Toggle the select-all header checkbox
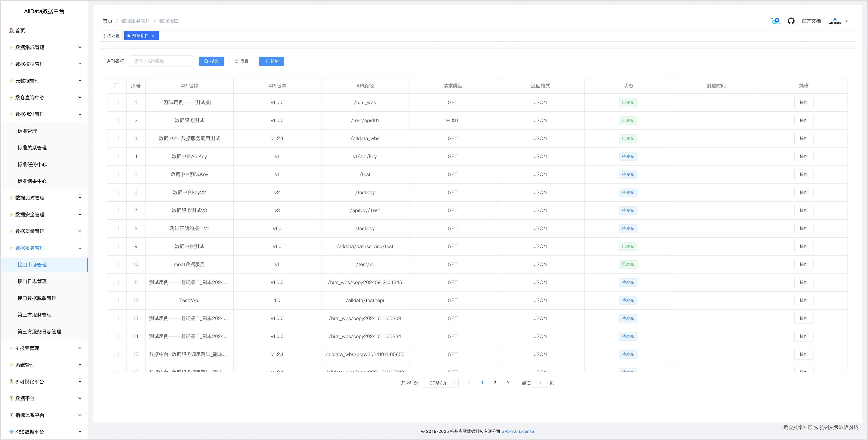The width and height of the screenshot is (868, 440). point(117,86)
